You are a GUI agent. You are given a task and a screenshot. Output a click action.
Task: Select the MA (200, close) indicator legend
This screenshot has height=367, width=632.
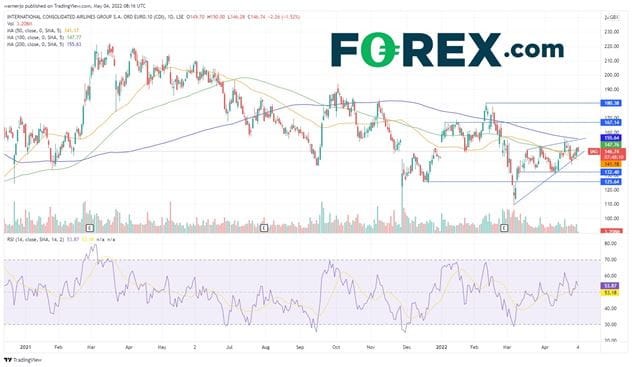click(44, 44)
